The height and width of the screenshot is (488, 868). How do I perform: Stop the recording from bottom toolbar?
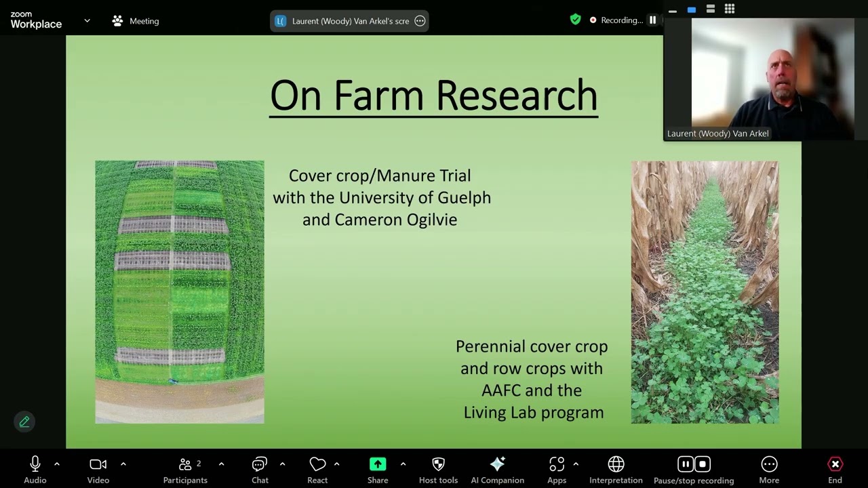coord(703,464)
